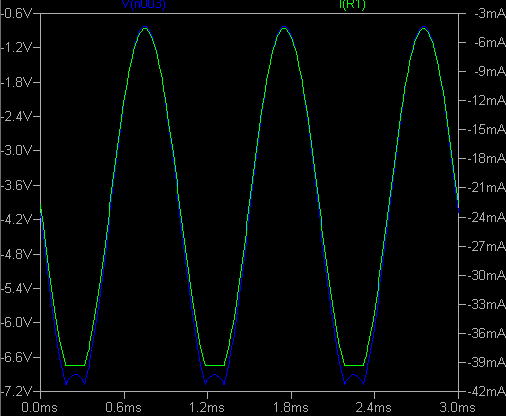Image resolution: width=506 pixels, height=416 pixels.
Task: Click the 3.0ms time axis label
Action: [x=457, y=407]
